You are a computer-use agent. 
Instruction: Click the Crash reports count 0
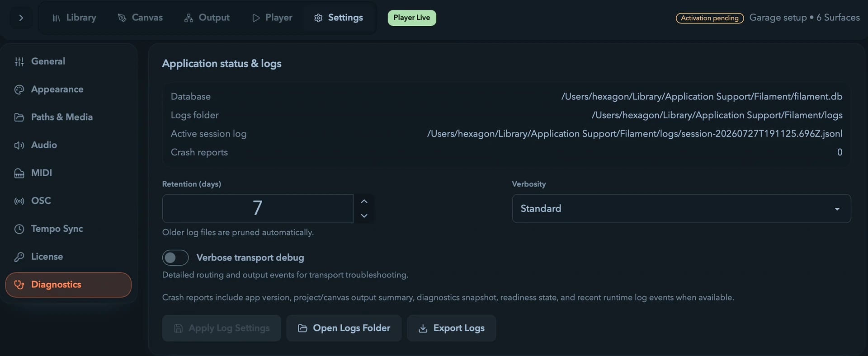pos(840,152)
